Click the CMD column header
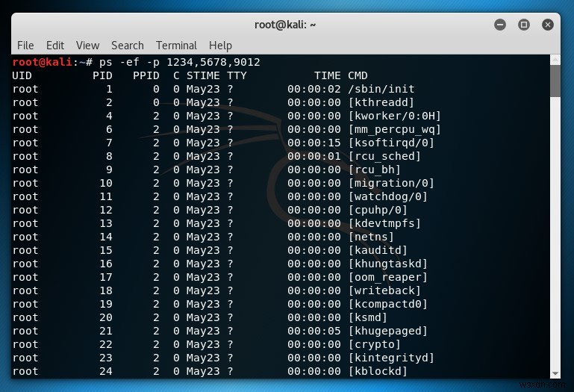574x392 pixels. click(x=358, y=75)
